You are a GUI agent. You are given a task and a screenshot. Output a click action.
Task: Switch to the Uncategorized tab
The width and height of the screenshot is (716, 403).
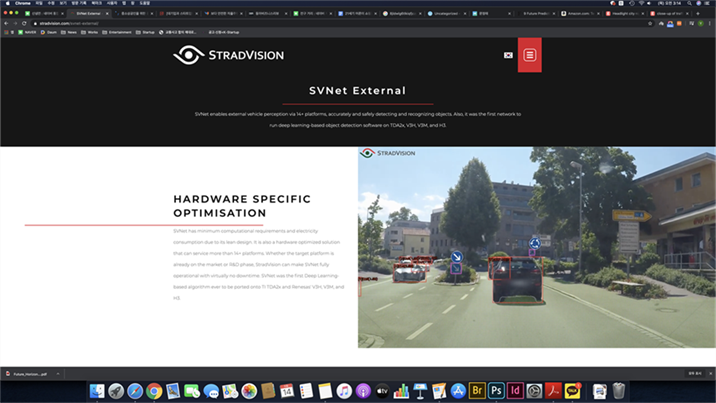pos(447,13)
